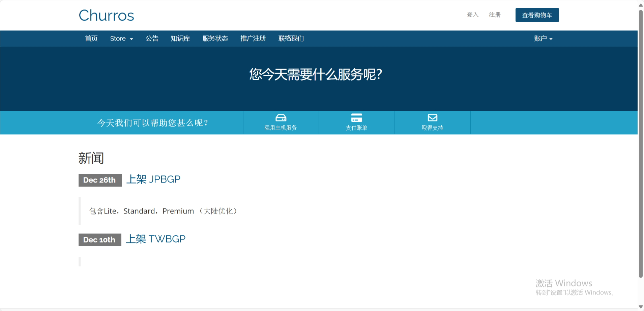This screenshot has height=311, width=644.
Task: Click the server icon for 租用主机服务
Action: tap(281, 118)
